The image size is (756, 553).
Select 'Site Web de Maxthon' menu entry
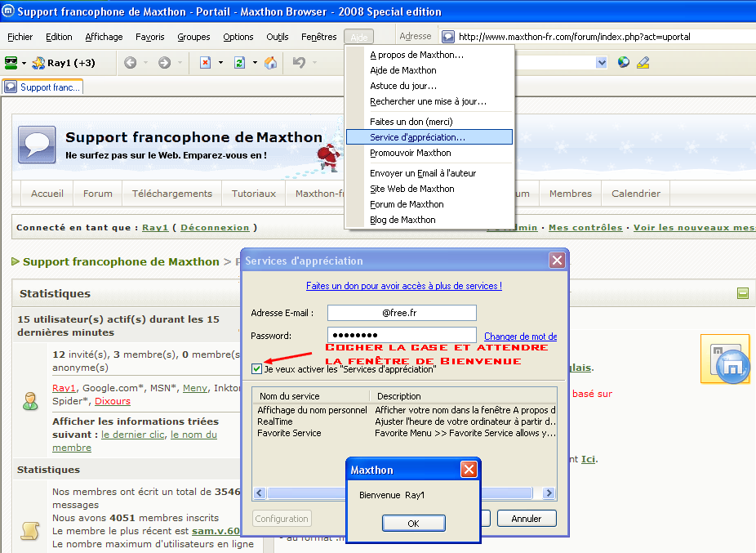429,189
